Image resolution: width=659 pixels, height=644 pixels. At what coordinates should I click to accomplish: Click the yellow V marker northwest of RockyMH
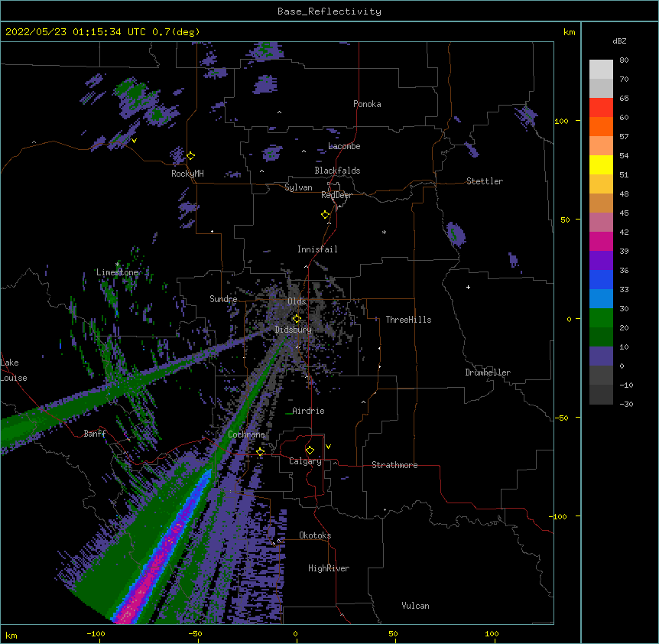[x=134, y=141]
